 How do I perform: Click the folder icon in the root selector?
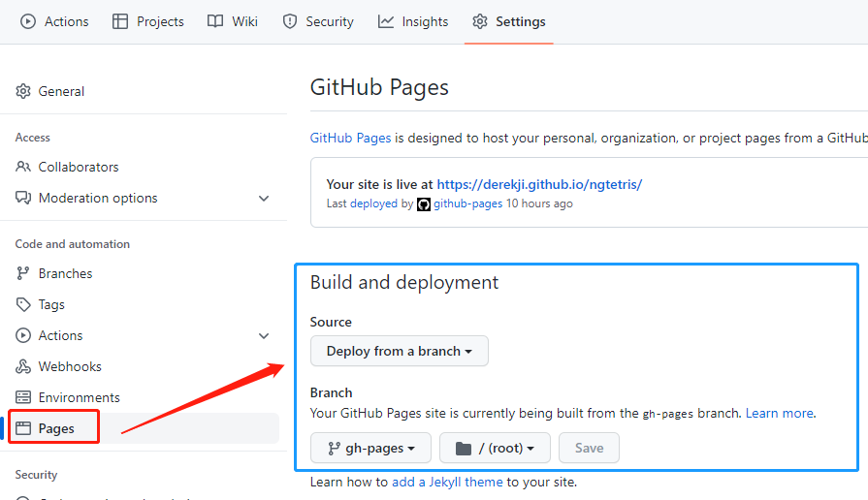(464, 448)
